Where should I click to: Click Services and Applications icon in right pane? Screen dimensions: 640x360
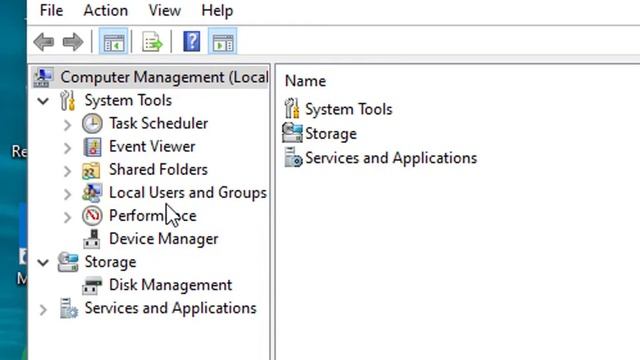point(293,158)
